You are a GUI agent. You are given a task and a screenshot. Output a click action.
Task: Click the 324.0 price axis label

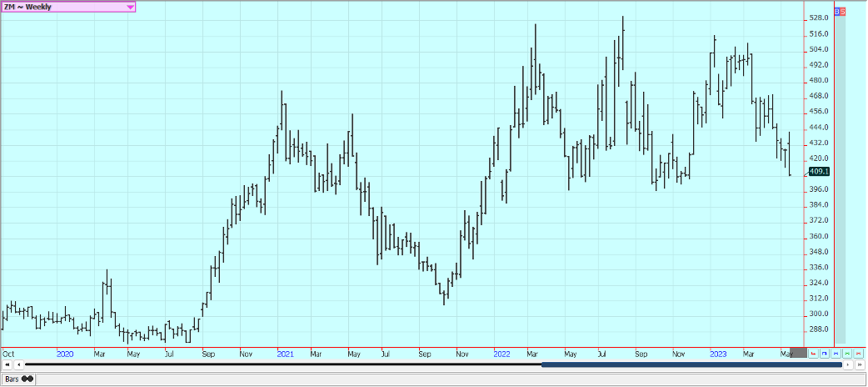click(819, 283)
